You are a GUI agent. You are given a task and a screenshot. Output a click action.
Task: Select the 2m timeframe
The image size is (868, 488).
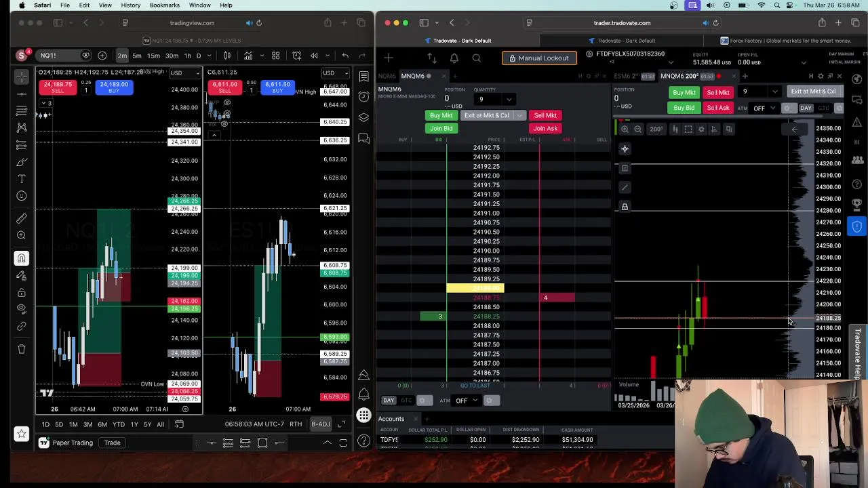click(122, 56)
